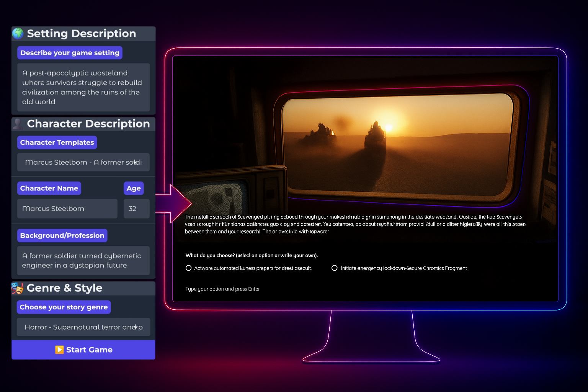Click the globe icon beside Setting Description
The height and width of the screenshot is (392, 588).
[18, 34]
